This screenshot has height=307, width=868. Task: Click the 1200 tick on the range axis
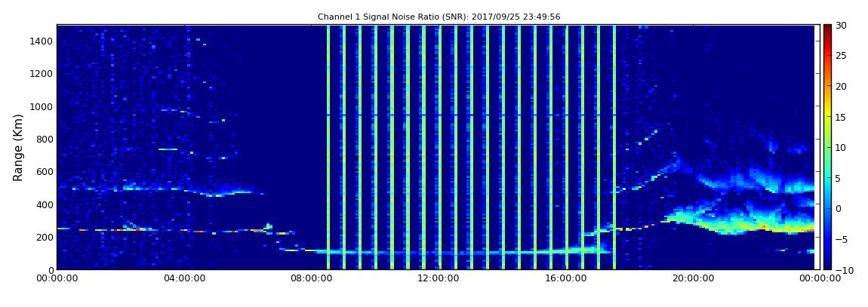pyautogui.click(x=42, y=74)
